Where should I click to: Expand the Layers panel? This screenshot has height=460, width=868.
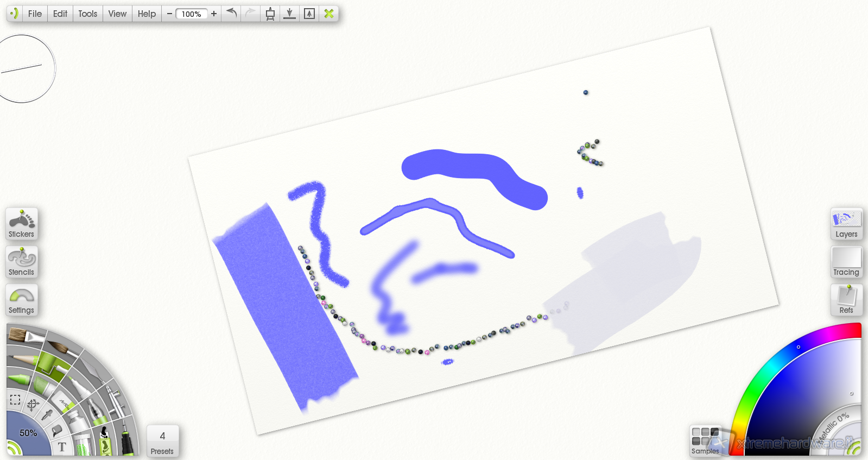(x=846, y=224)
